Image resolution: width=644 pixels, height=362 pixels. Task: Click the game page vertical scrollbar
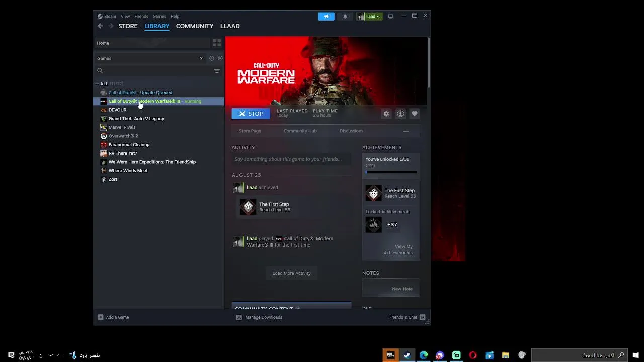coord(429,63)
